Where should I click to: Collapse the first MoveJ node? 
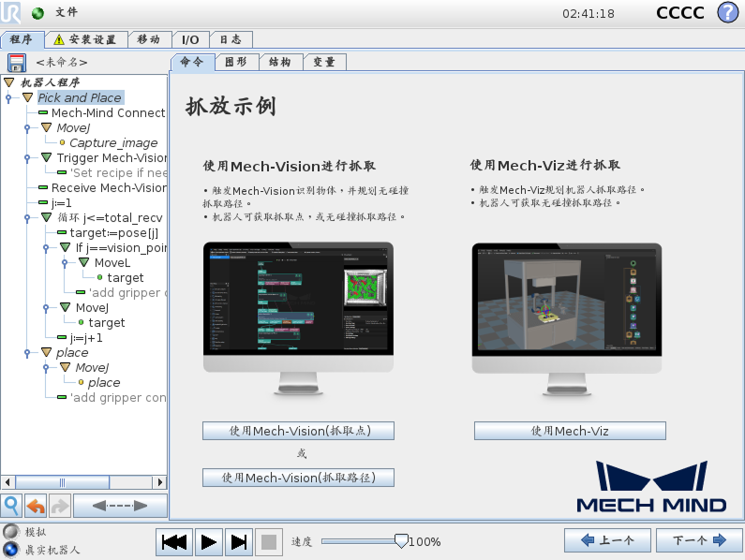coord(47,127)
